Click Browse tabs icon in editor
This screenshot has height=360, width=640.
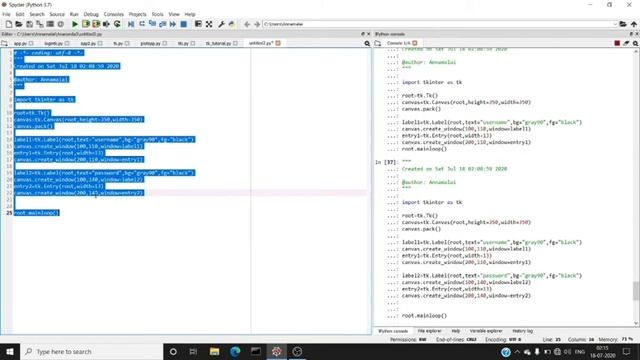[x=4, y=43]
